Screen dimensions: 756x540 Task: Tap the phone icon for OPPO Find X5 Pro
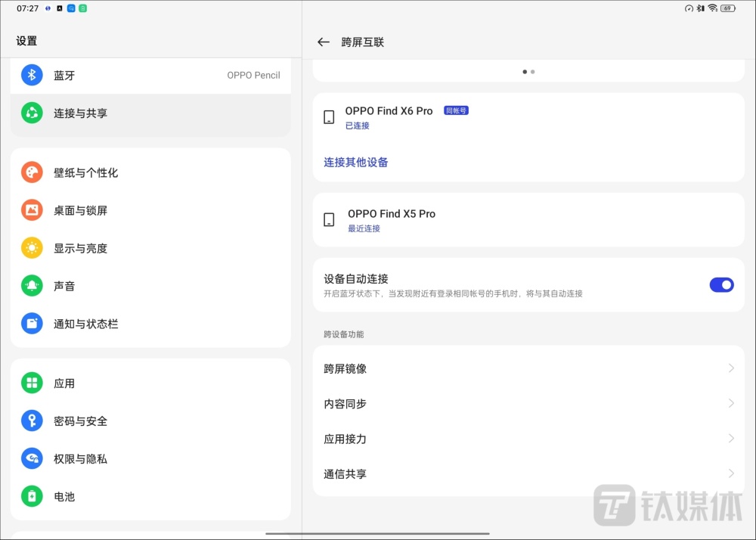click(329, 220)
